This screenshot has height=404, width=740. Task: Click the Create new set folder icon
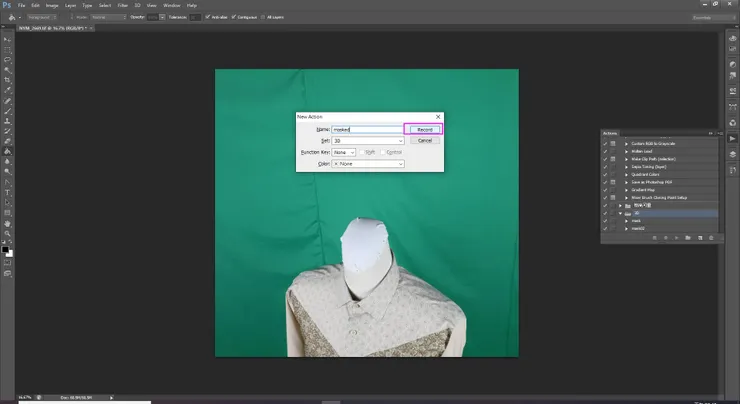click(687, 238)
